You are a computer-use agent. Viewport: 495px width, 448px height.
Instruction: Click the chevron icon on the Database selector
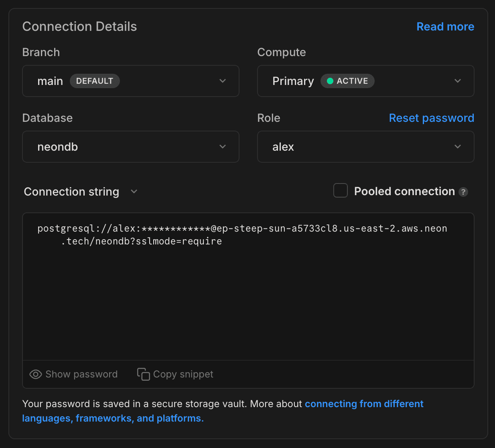coord(223,147)
